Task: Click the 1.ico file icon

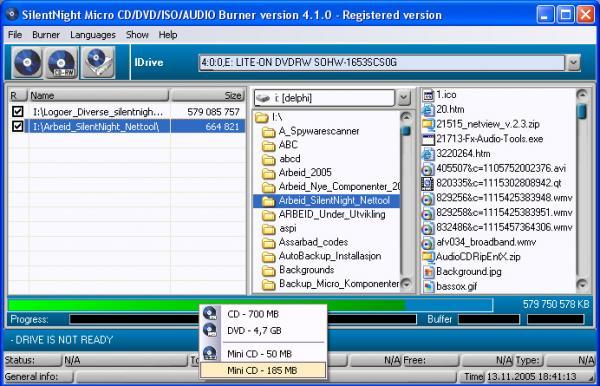Action: [428, 95]
